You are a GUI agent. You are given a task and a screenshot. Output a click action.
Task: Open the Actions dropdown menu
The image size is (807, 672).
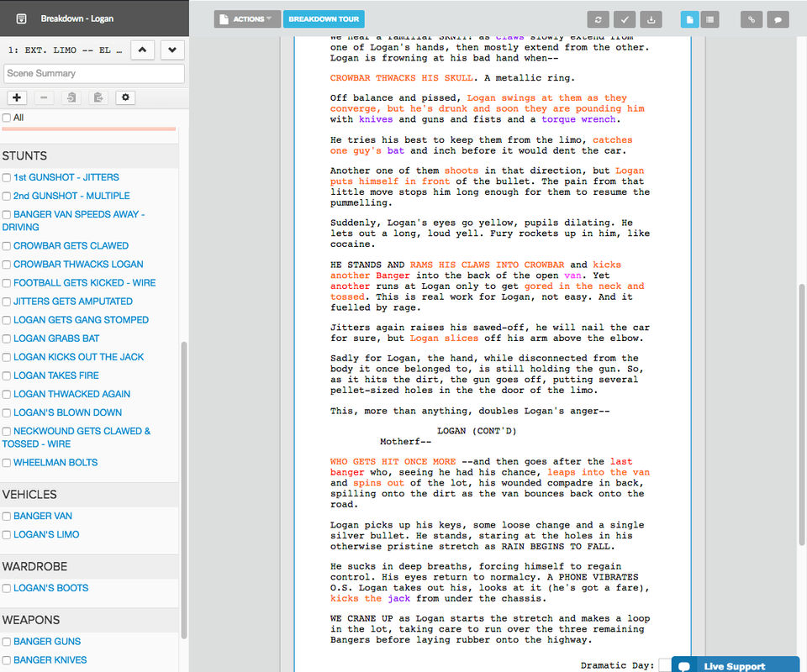point(247,19)
